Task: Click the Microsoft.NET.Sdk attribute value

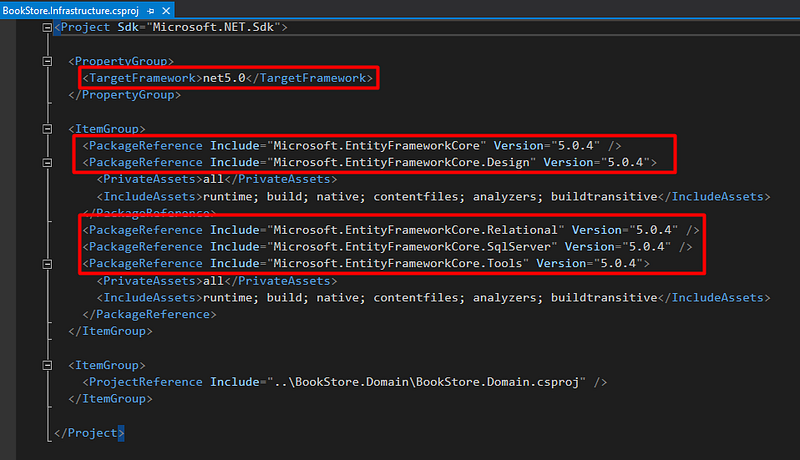Action: point(213,27)
